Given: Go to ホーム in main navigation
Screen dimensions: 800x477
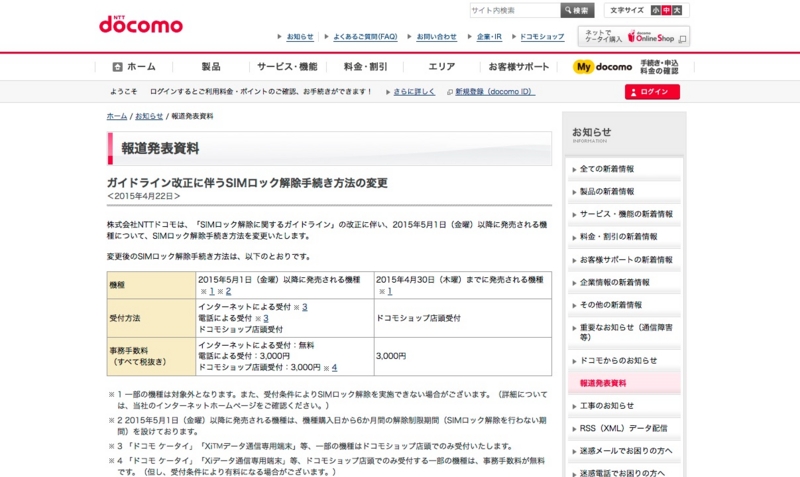Looking at the screenshot, I should tap(134, 67).
